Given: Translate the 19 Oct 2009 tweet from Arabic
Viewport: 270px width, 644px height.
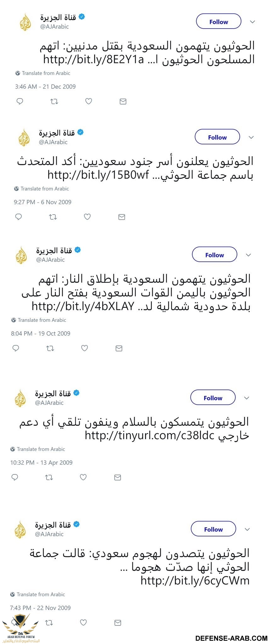Looking at the screenshot, I should pyautogui.click(x=42, y=320).
